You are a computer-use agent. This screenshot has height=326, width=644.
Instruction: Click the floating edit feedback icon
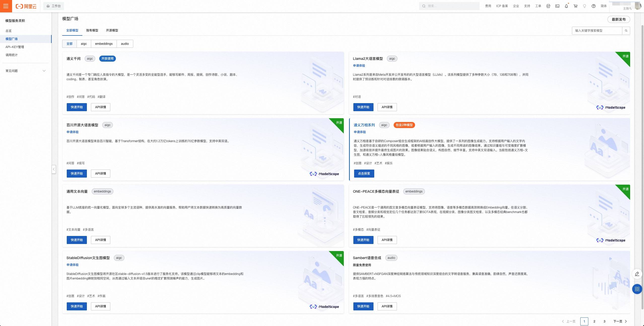tap(637, 274)
